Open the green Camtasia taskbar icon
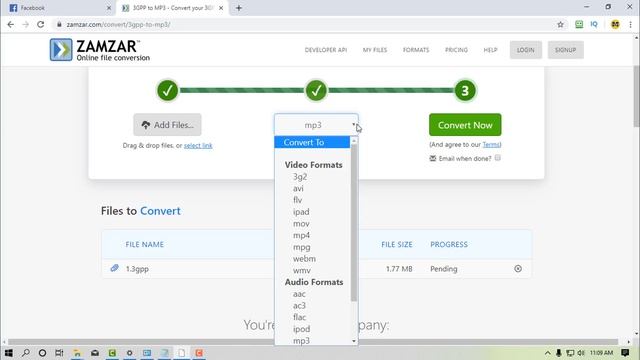Screen dimensions: 640x360 [x=112, y=353]
